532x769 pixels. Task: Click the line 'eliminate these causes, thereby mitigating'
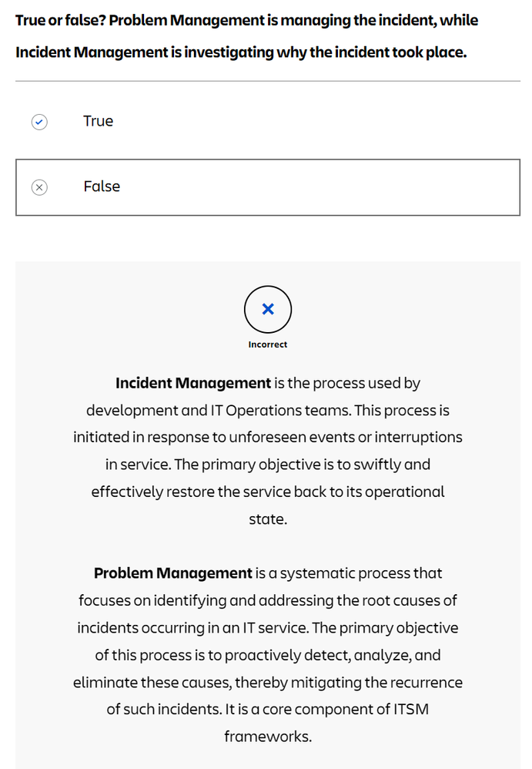(268, 682)
